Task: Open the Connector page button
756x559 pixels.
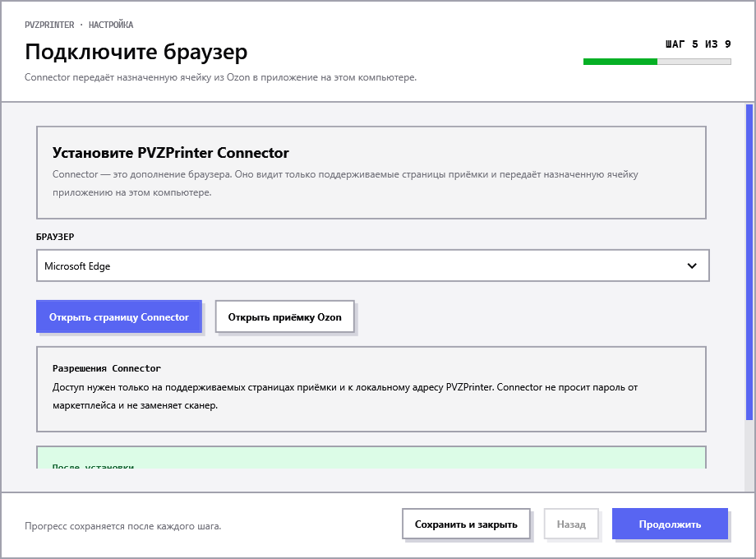Action: [118, 316]
